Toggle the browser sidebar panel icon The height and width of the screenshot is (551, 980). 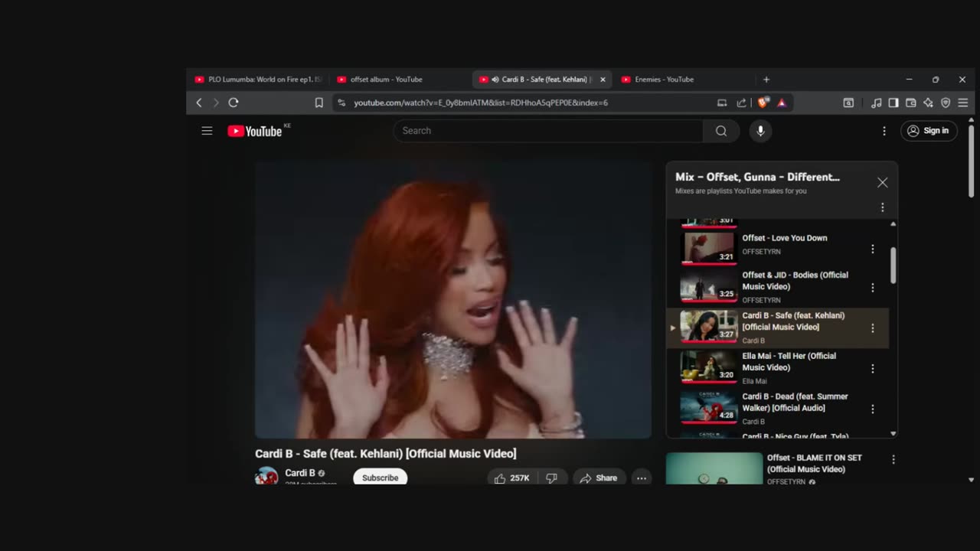(893, 103)
